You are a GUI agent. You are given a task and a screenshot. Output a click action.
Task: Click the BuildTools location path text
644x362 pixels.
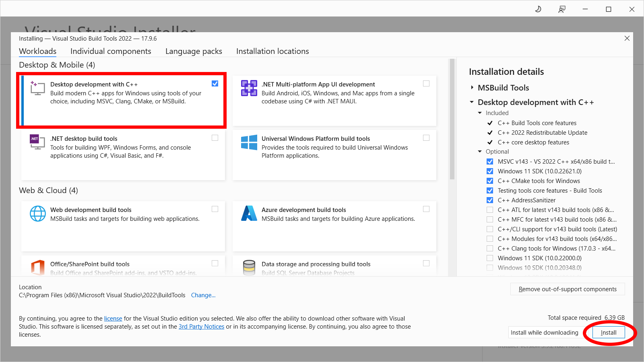point(102,295)
